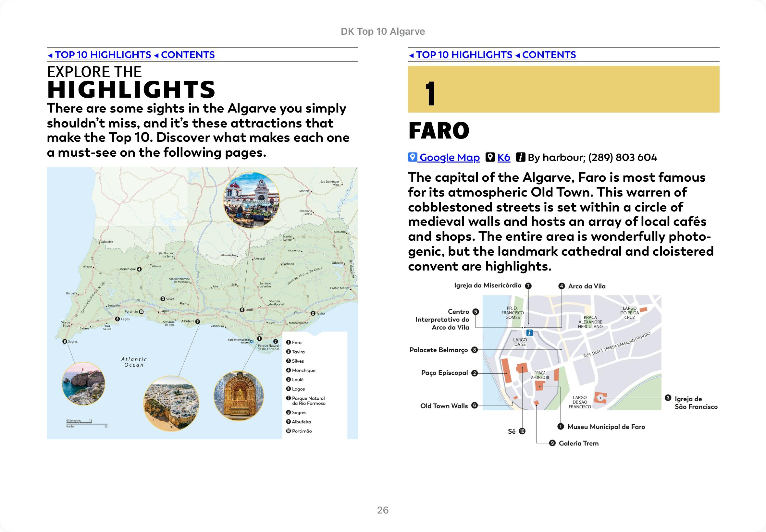
Task: Open the CONTENTS link on left page
Action: (x=188, y=55)
